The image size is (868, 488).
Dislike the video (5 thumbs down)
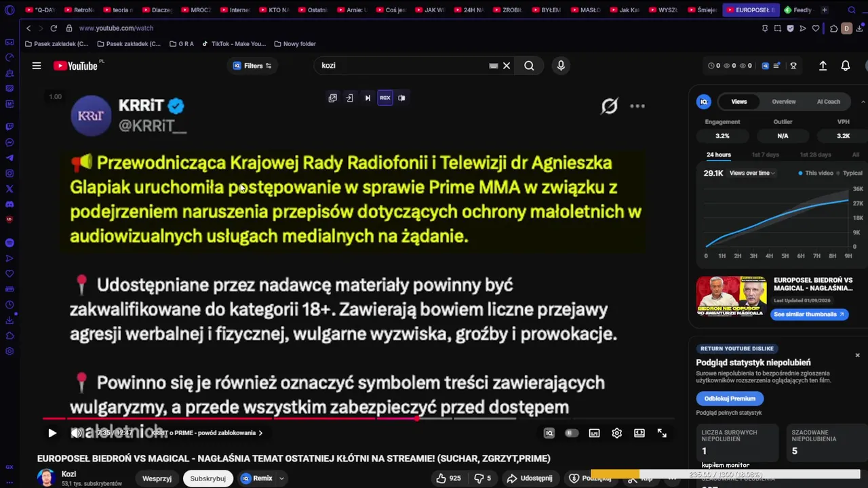[482, 479]
